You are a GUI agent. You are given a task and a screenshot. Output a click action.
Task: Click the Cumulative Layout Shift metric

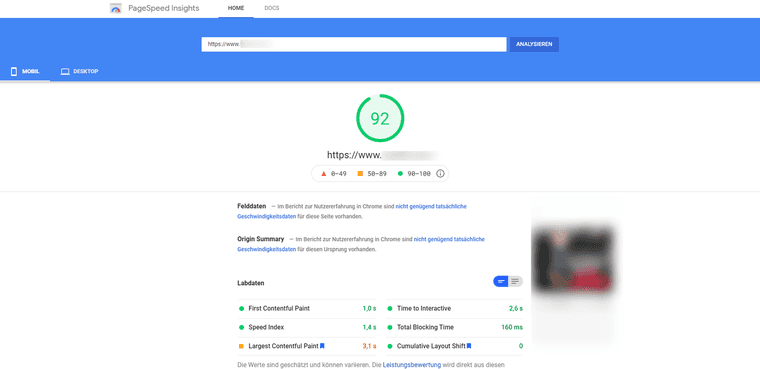[x=455, y=346]
